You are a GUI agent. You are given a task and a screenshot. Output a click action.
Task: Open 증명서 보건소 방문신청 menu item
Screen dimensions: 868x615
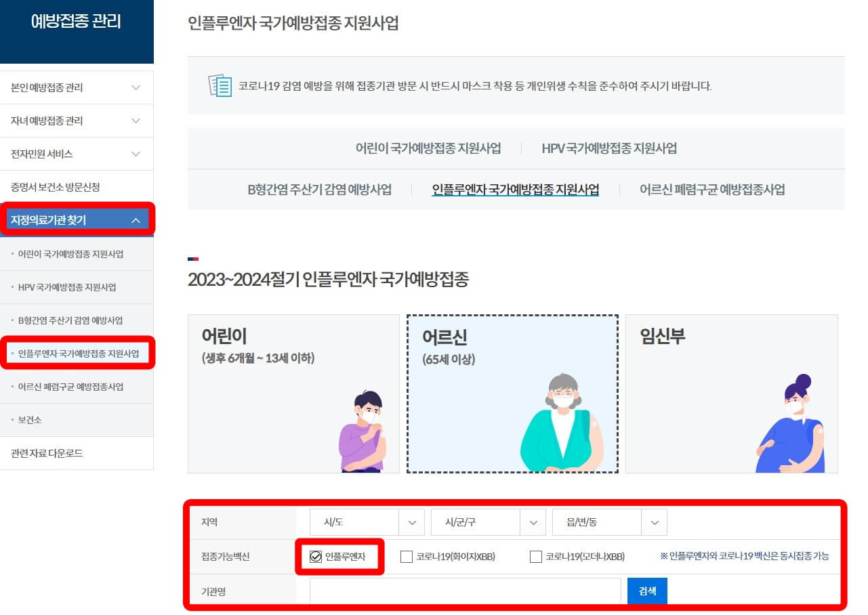(77, 187)
